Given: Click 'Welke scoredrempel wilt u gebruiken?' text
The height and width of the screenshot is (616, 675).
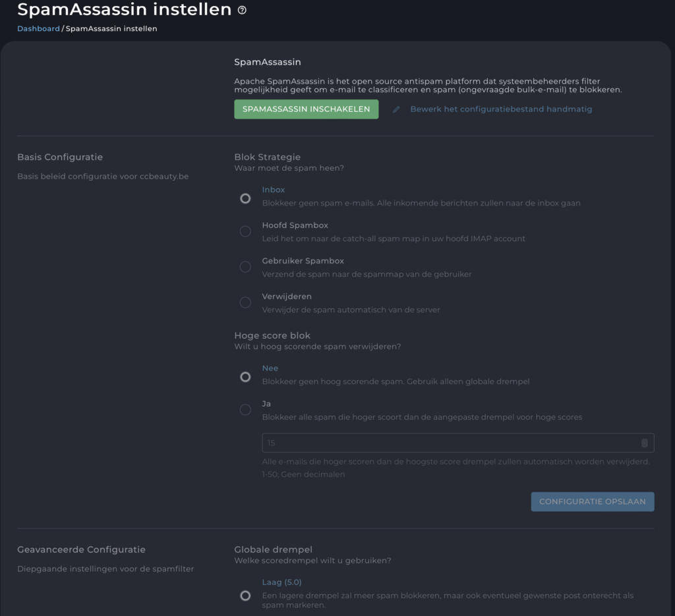Looking at the screenshot, I should coord(312,561).
